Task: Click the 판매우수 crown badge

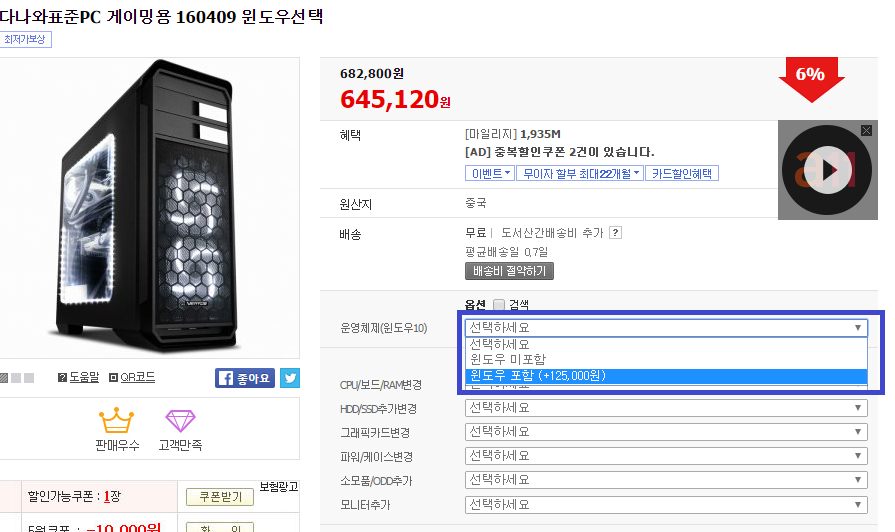Action: click(x=117, y=430)
